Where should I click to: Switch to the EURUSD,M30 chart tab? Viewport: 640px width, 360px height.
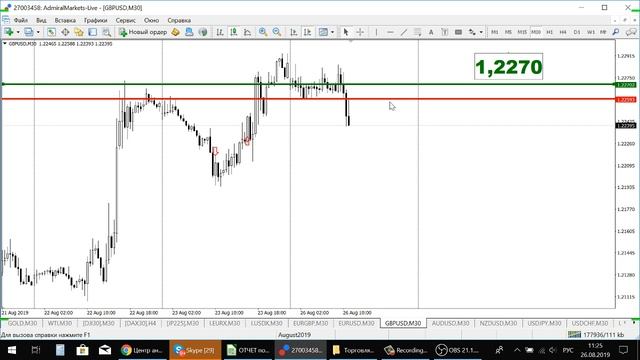pyautogui.click(x=356, y=323)
